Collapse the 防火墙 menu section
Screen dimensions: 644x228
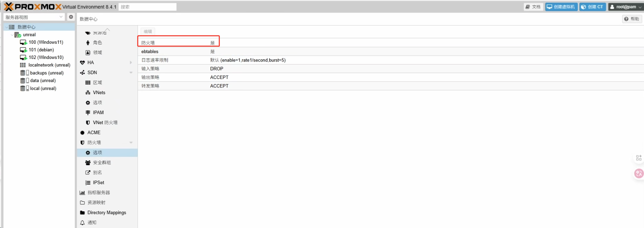coord(131,143)
